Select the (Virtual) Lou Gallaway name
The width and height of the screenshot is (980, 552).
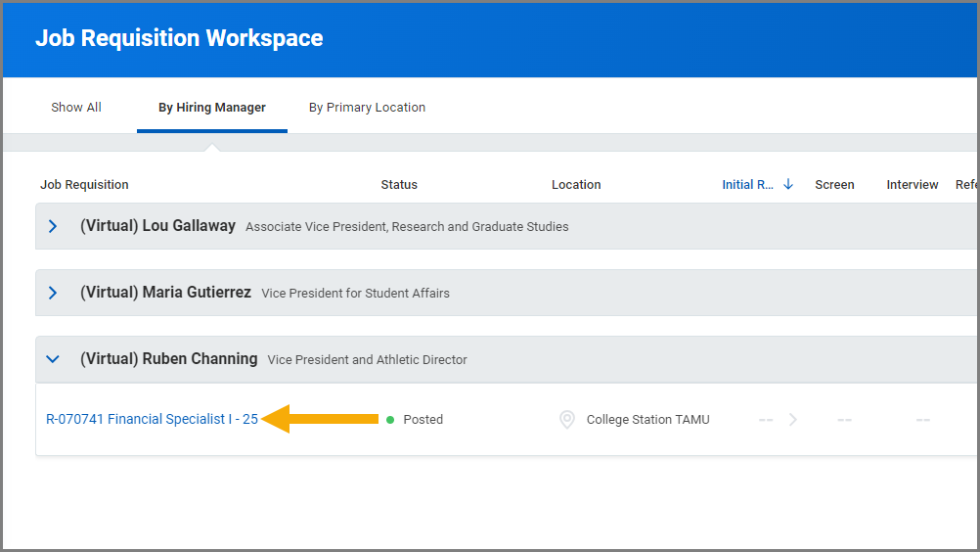click(157, 226)
